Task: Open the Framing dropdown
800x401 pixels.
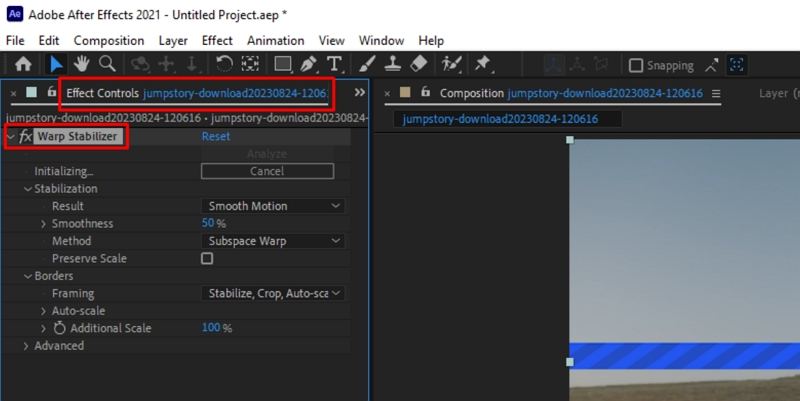Action: [x=273, y=293]
